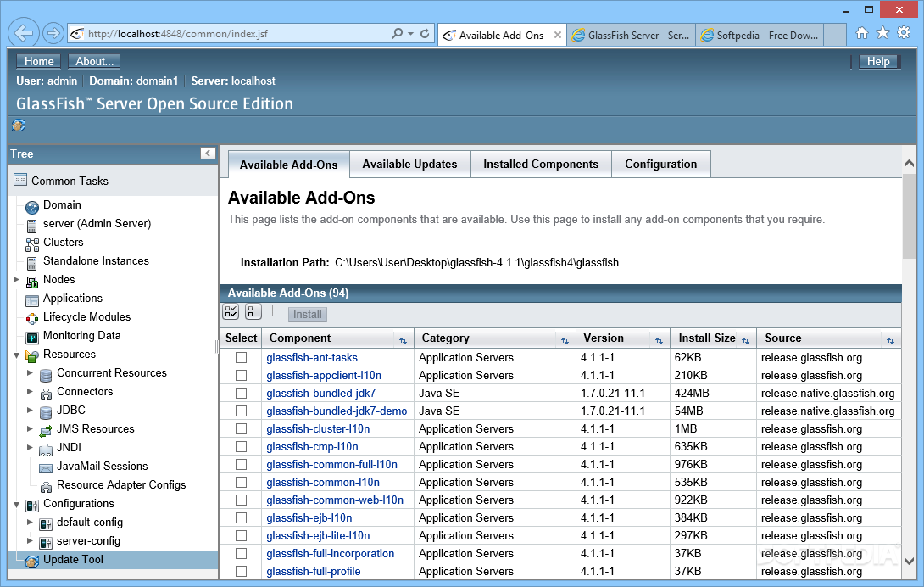Viewport: 924px width, 587px height.
Task: Open the Installed Components tab
Action: tap(540, 164)
